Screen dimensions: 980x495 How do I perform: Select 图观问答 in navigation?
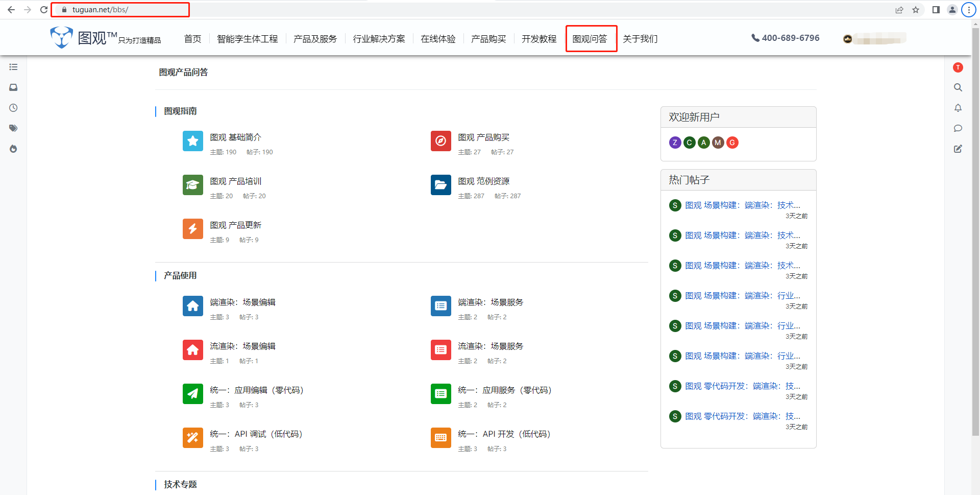click(590, 39)
